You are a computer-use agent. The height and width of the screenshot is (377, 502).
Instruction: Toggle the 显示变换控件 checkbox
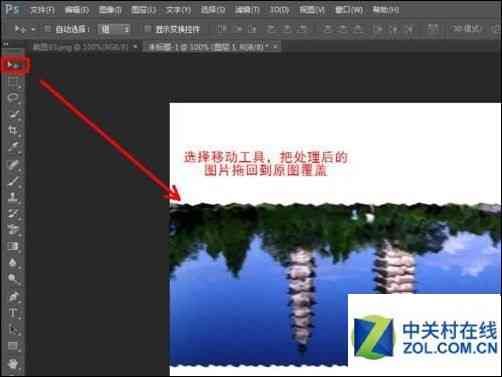(x=147, y=29)
